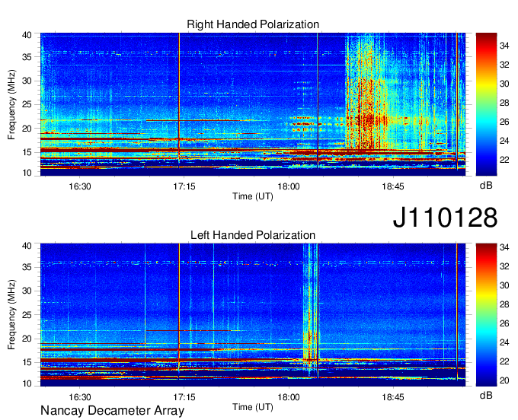
Task: Click 15 MHz tick on Left Handed frequency axis
Action: point(27,362)
